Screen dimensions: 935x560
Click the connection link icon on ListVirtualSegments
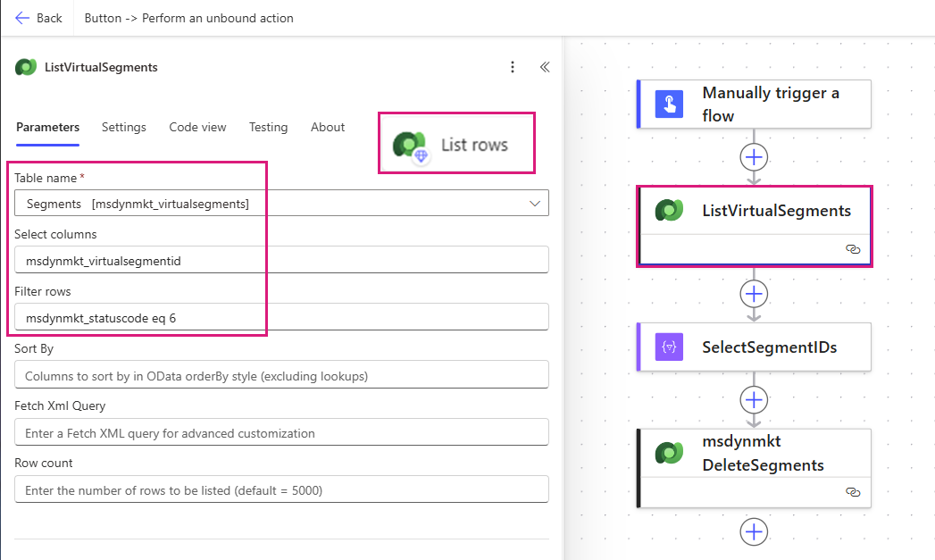(x=852, y=249)
